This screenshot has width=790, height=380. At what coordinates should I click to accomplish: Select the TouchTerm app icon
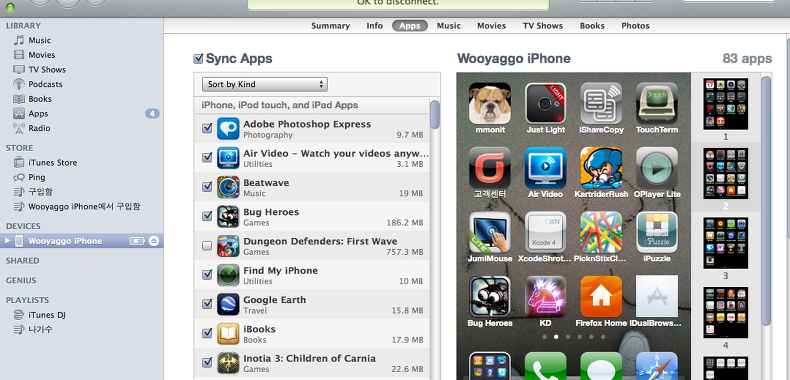656,103
